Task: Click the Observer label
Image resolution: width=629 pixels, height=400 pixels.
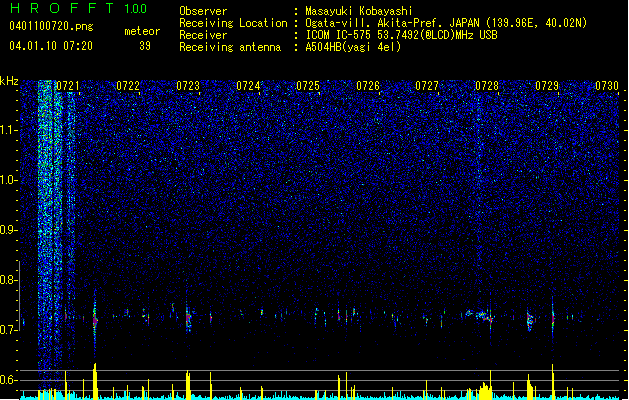Action: [203, 11]
